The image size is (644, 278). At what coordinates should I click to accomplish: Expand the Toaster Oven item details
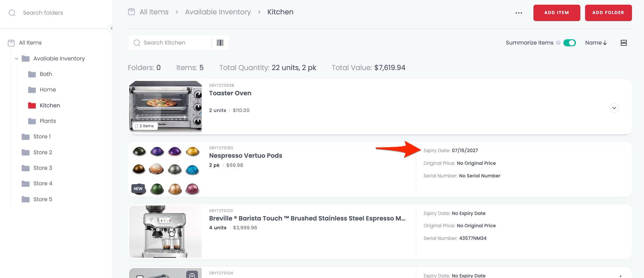tap(614, 108)
